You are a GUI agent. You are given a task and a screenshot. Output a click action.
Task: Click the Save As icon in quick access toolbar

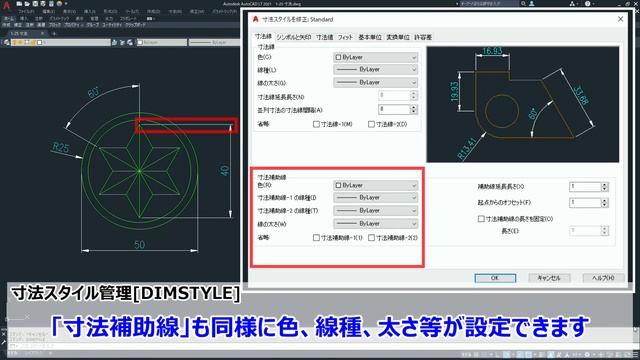point(43,4)
